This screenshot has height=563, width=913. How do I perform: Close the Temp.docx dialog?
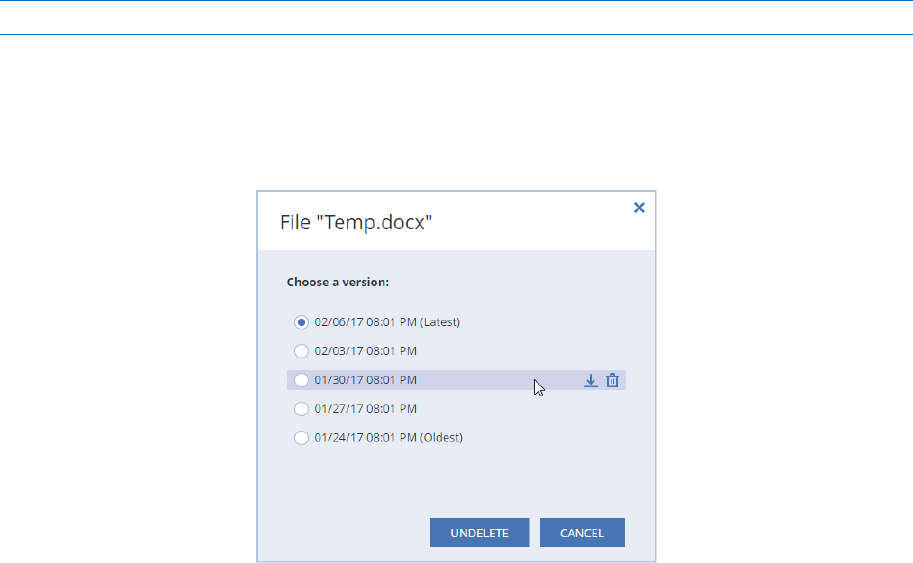(x=639, y=207)
